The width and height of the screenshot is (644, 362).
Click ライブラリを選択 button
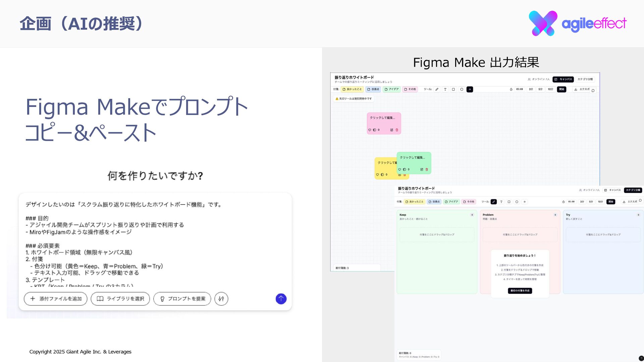click(120, 299)
